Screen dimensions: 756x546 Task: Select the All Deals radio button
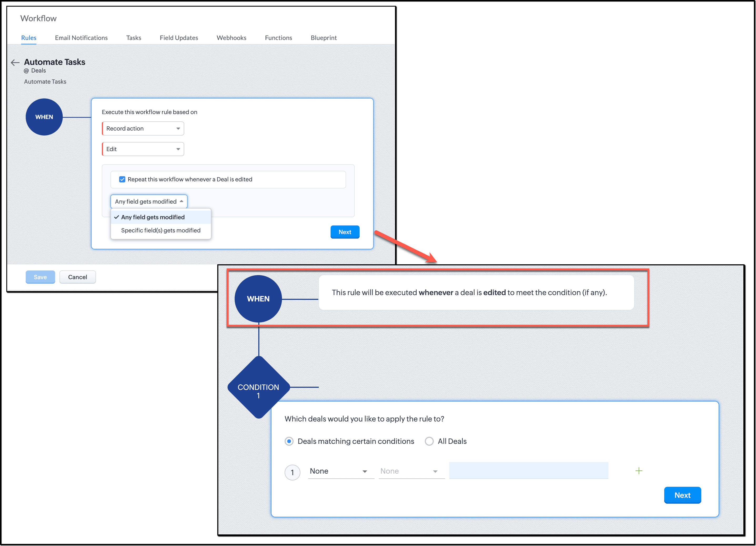click(x=429, y=441)
